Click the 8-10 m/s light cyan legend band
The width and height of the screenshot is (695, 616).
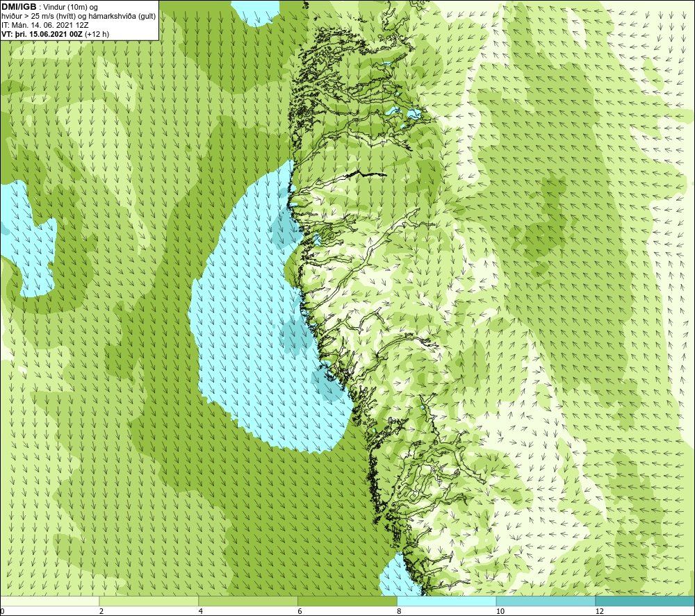447,601
